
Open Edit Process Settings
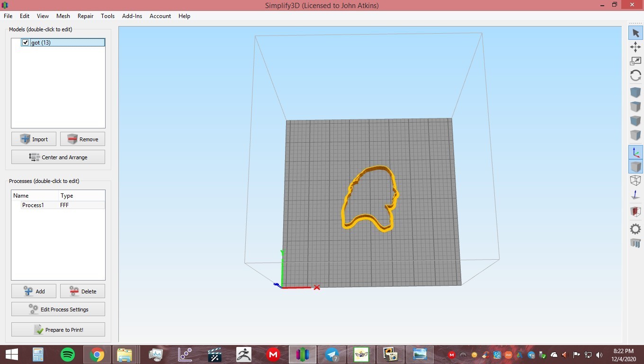tap(58, 309)
